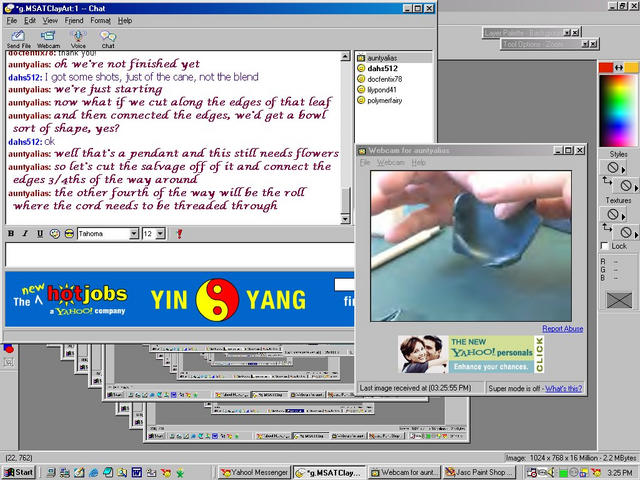Click the Report Abuse link
Image resolution: width=640 pixels, height=480 pixels.
[562, 329]
